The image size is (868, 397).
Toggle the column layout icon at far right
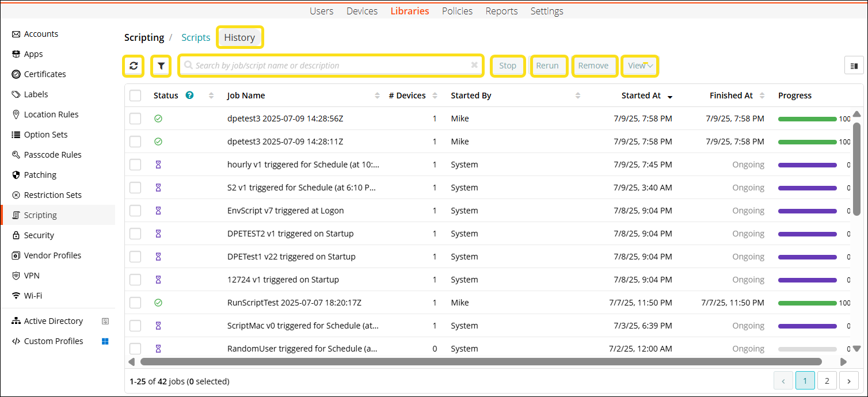pos(854,66)
